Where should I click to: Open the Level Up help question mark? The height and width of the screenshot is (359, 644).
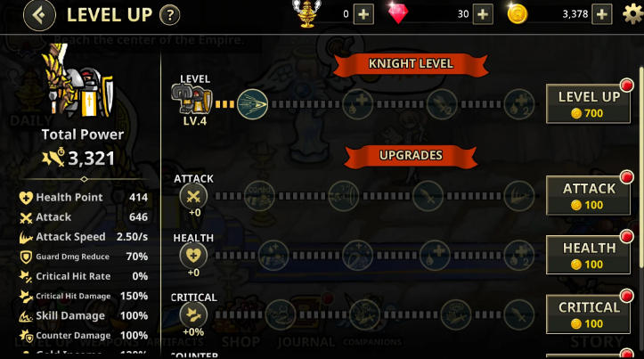[169, 16]
